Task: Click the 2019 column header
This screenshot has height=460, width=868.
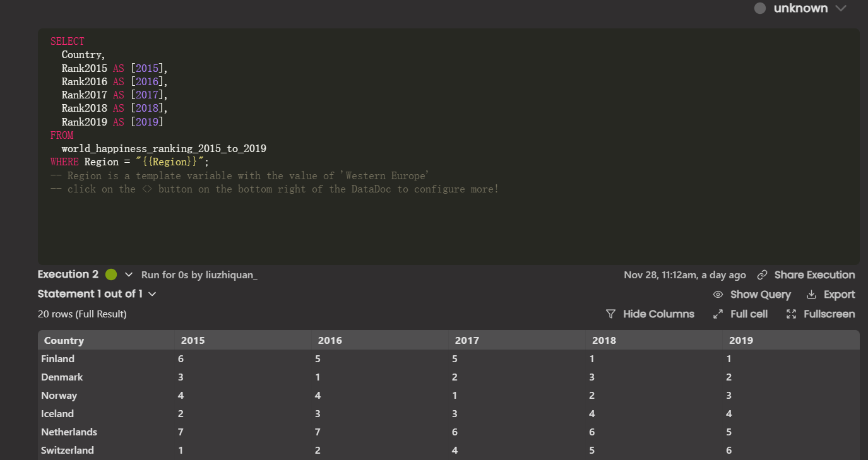Action: coord(740,341)
